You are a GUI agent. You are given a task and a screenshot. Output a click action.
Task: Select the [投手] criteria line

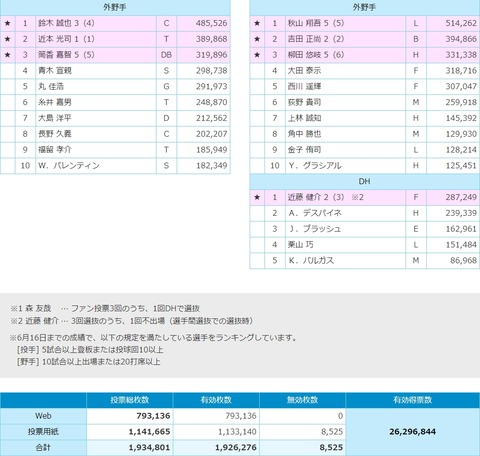pyautogui.click(x=90, y=350)
